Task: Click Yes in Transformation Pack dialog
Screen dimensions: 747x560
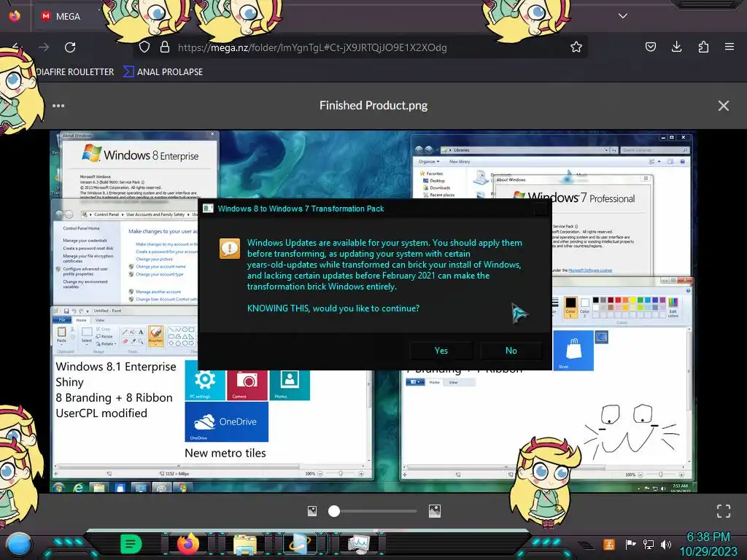Action: tap(441, 351)
